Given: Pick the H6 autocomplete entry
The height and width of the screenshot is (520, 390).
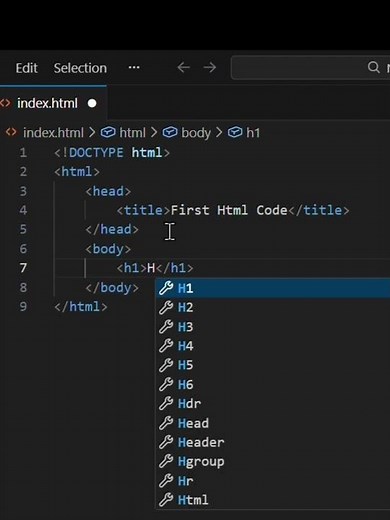Looking at the screenshot, I should tap(273, 384).
